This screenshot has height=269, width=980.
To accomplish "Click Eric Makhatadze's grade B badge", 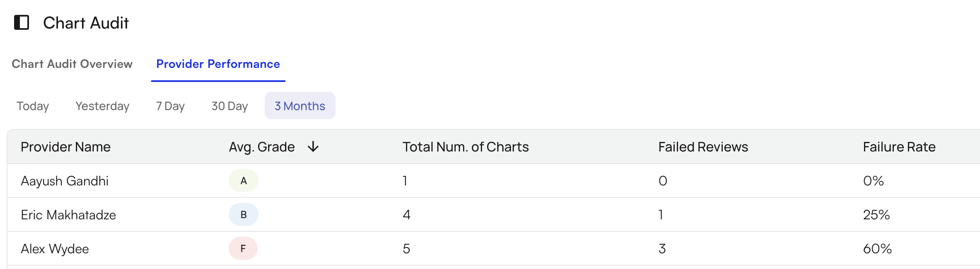I will coord(244,214).
